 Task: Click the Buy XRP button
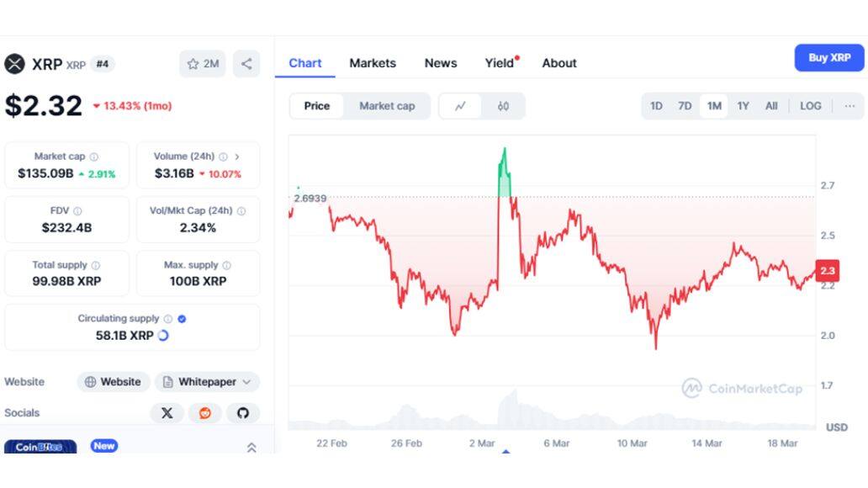coord(828,57)
